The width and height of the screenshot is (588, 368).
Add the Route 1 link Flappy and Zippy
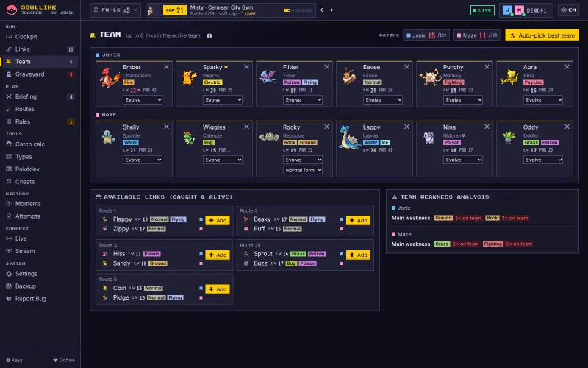coord(218,220)
